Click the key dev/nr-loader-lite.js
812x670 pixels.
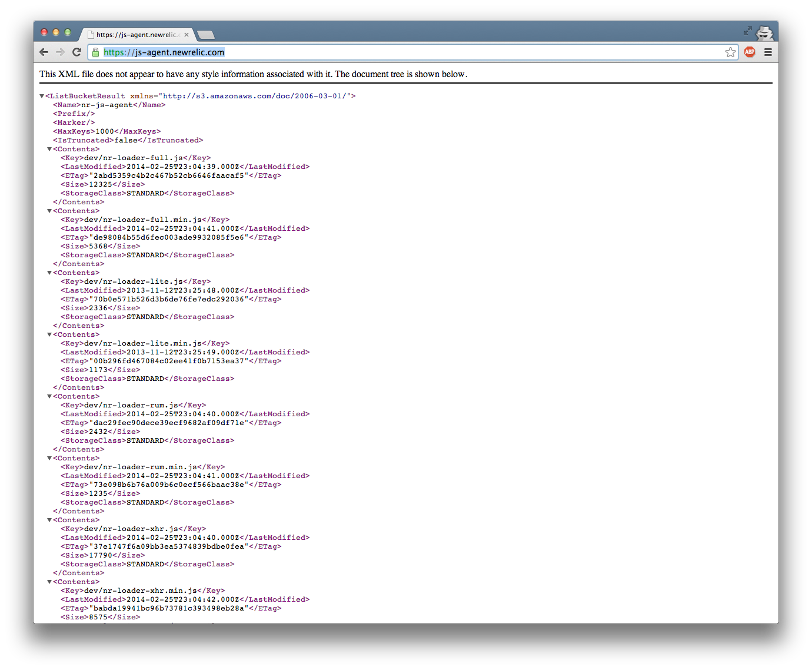click(134, 281)
